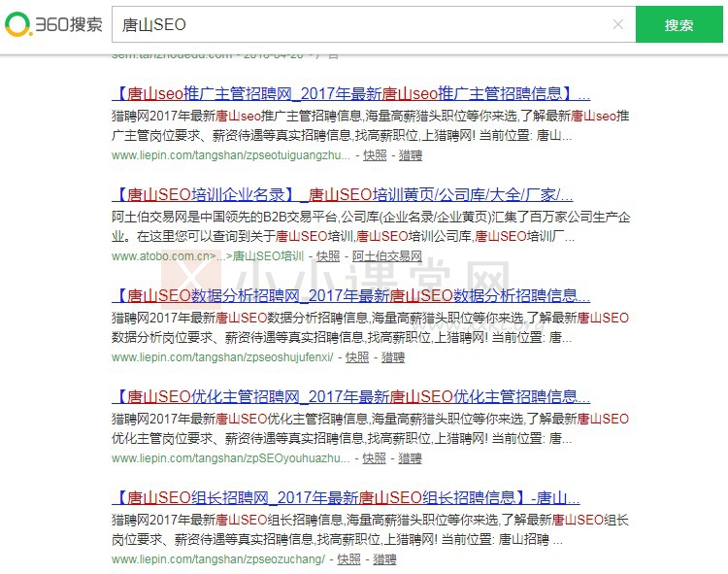Open the 唐山seo推广主管招聘网 result title
728x574 pixels.
(x=351, y=93)
